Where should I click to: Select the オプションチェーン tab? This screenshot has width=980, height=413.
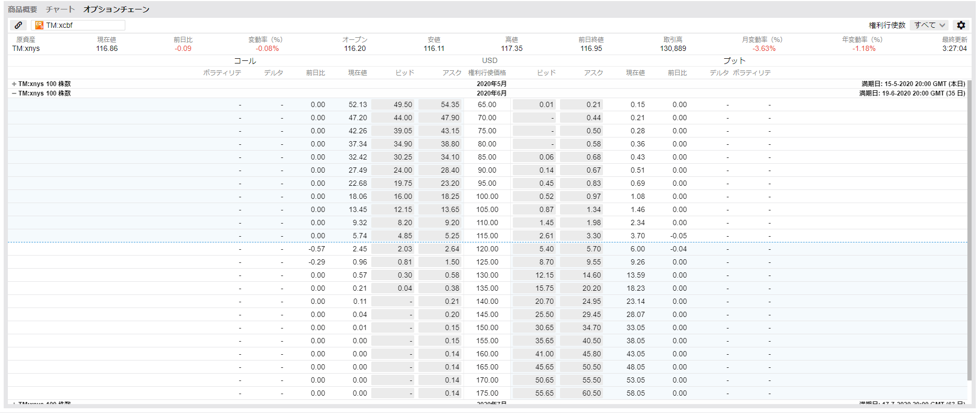(116, 9)
